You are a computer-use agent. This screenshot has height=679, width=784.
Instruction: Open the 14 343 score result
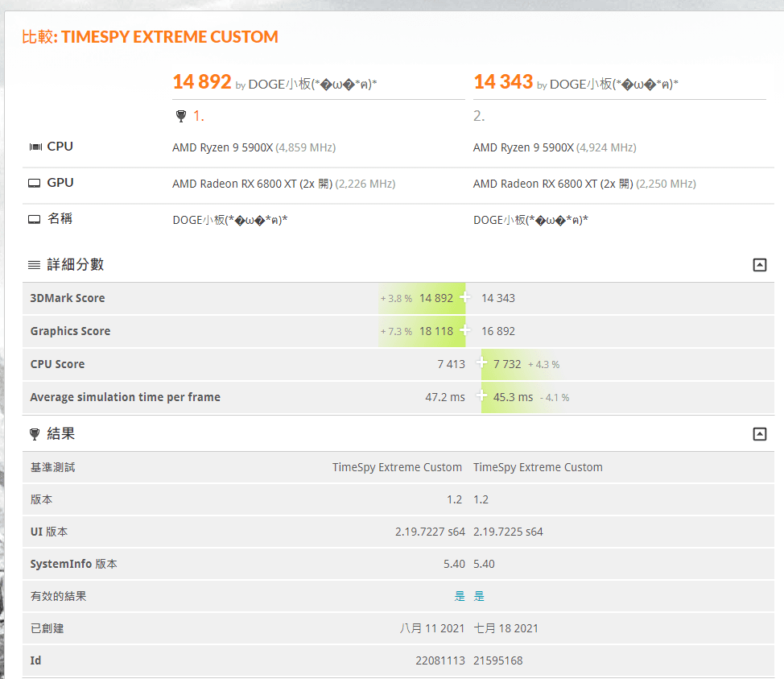click(x=503, y=81)
